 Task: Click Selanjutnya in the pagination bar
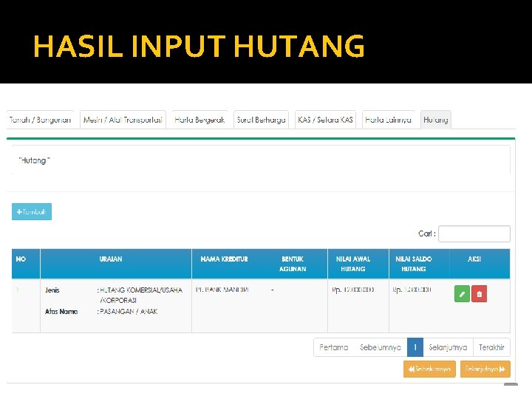(448, 347)
